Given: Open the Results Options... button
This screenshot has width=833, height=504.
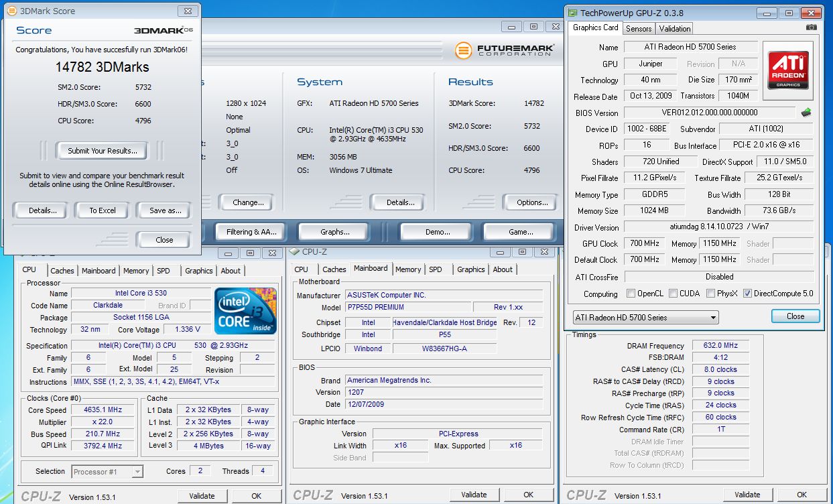Looking at the screenshot, I should tap(532, 202).
